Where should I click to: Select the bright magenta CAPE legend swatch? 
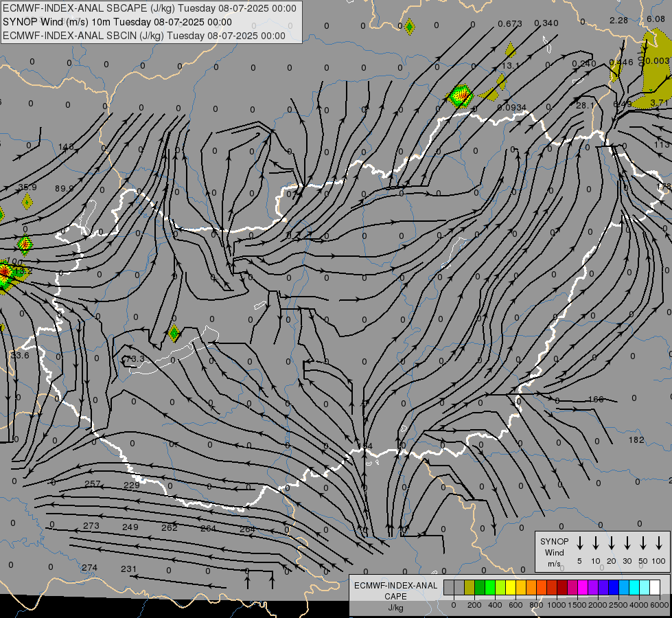point(583,587)
